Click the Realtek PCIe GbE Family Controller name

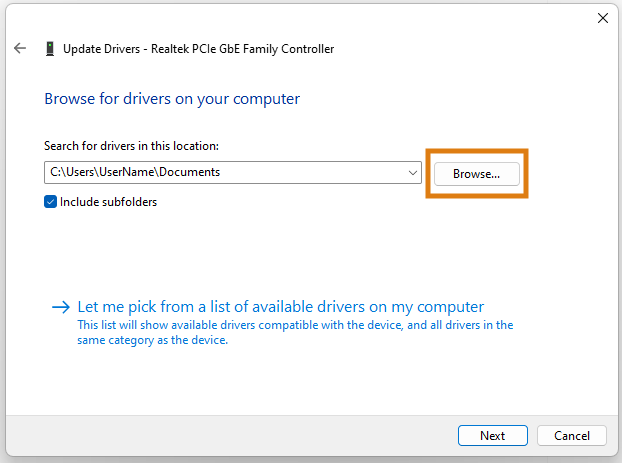242,49
